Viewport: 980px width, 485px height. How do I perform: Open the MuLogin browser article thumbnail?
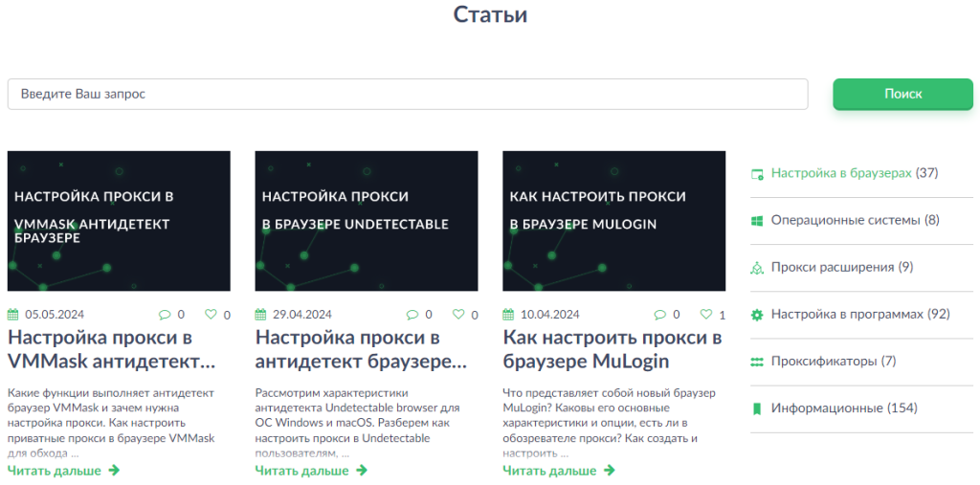click(x=613, y=221)
